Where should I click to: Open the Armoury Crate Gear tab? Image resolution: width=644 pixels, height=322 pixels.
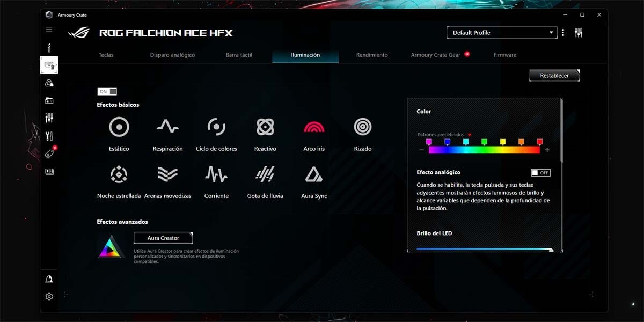(436, 55)
